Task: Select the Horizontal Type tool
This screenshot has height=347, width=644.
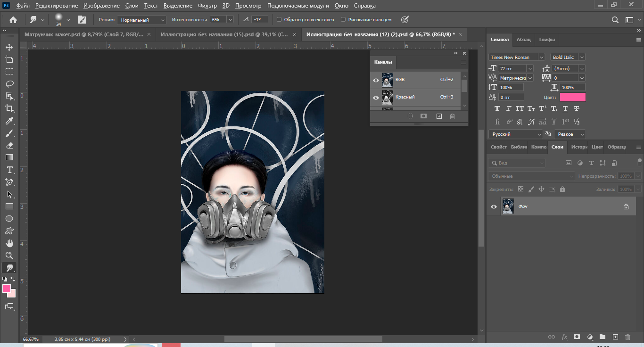Action: click(9, 170)
